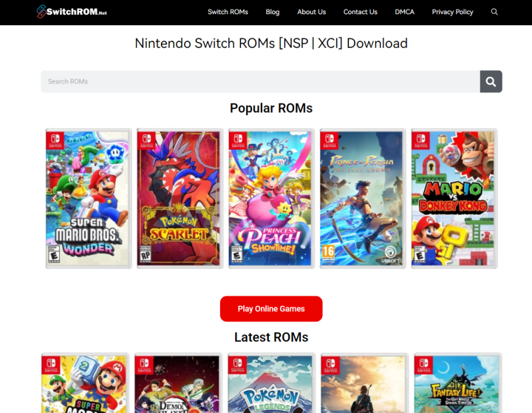Image resolution: width=532 pixels, height=413 pixels.
Task: Open Prince of Persia Lost Crown cover
Action: pyautogui.click(x=363, y=199)
